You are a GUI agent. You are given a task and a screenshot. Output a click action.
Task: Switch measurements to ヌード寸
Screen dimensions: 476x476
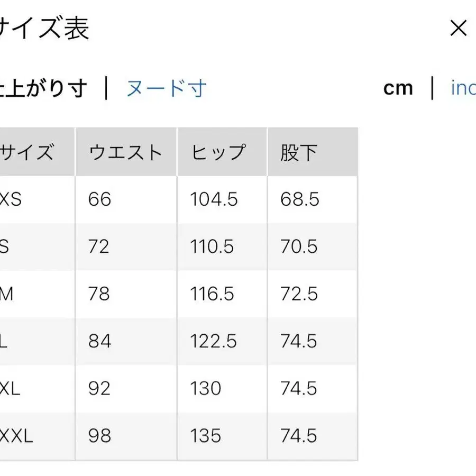click(x=166, y=88)
